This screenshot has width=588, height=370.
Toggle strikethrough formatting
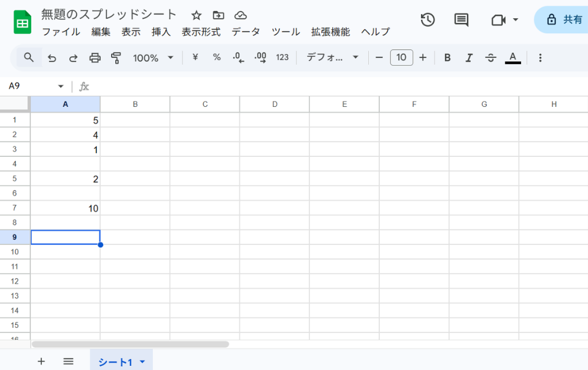click(x=490, y=58)
